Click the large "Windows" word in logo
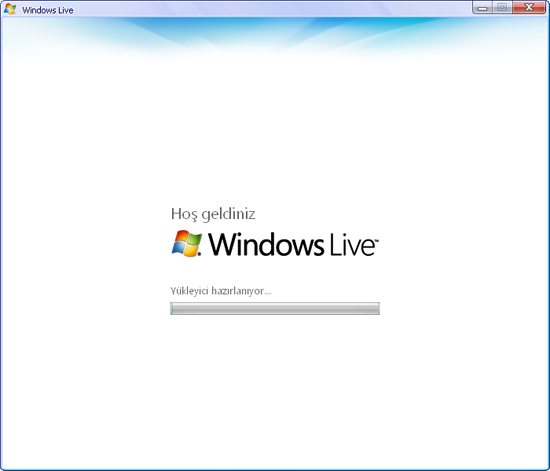Image resolution: width=550 pixels, height=471 pixels. [266, 244]
